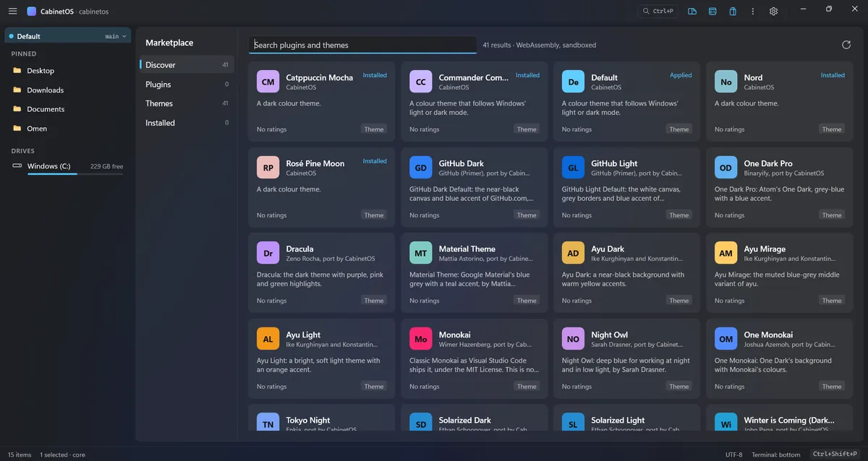Open the Windows (C:) drive

[x=67, y=167]
